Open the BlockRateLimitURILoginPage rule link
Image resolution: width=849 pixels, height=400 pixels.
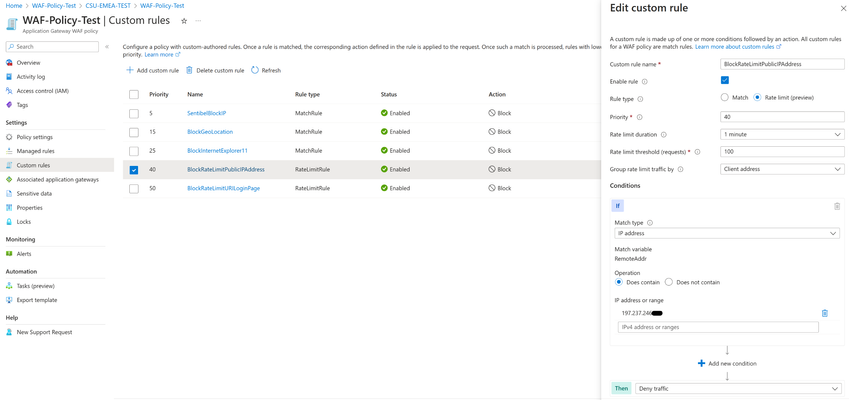coord(224,188)
